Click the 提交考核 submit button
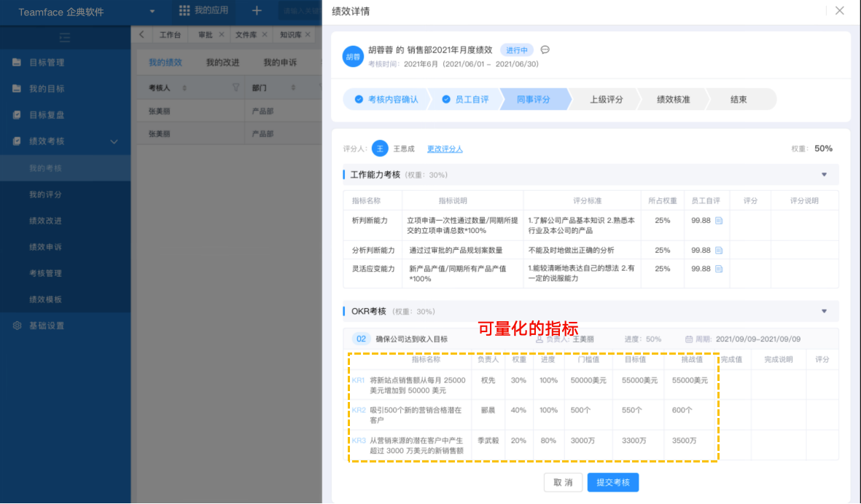The image size is (861, 504). tap(612, 482)
